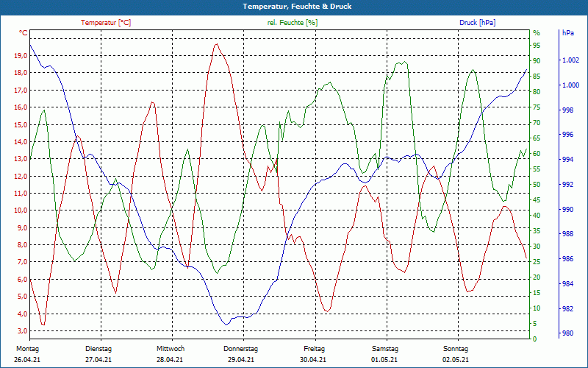588x368 pixels.
Task: Click the '19,0' temperature axis value
Action: pos(21,56)
